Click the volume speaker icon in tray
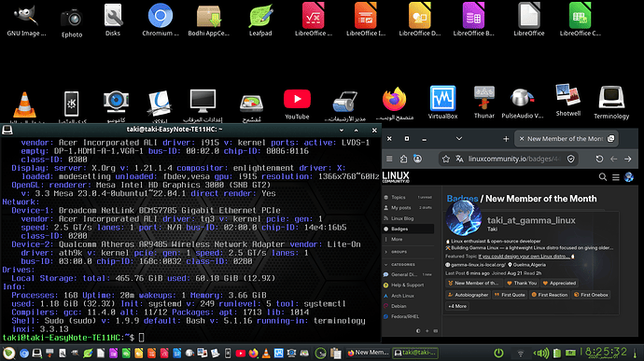Screen dimensions: 644x361 [541, 354]
